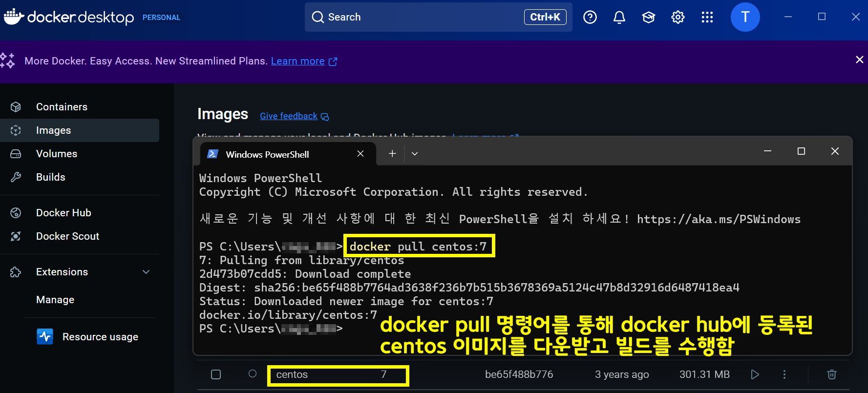Click the Ctrl+K shortcut badge
868x393 pixels.
coord(545,17)
